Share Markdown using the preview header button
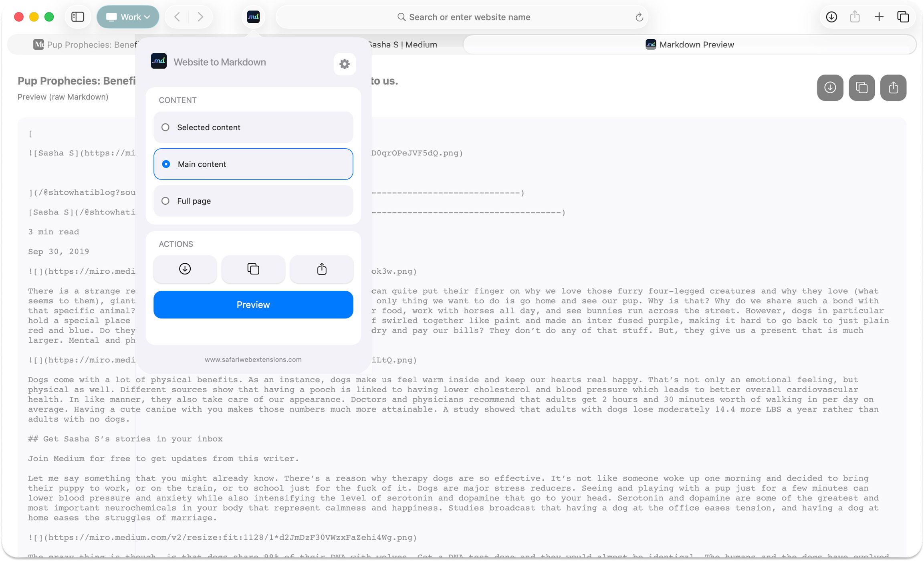 click(893, 87)
